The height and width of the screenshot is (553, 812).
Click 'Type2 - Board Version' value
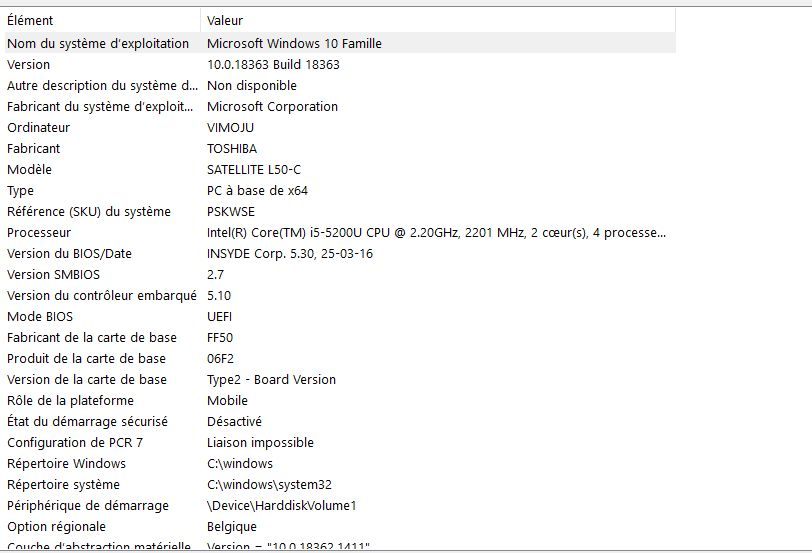pyautogui.click(x=271, y=380)
